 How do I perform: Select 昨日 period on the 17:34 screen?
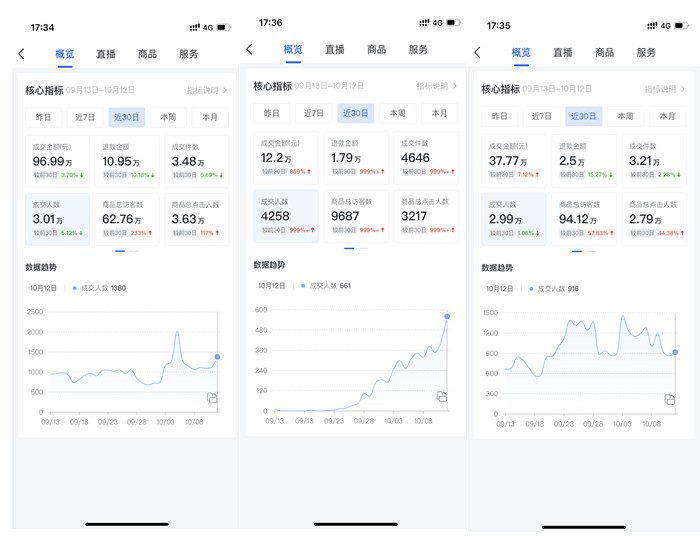click(x=43, y=117)
